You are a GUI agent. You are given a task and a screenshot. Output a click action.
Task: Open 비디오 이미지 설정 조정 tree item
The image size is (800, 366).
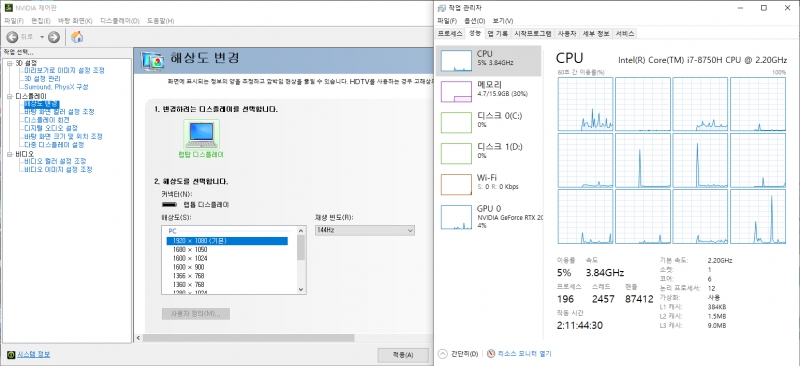click(x=58, y=169)
